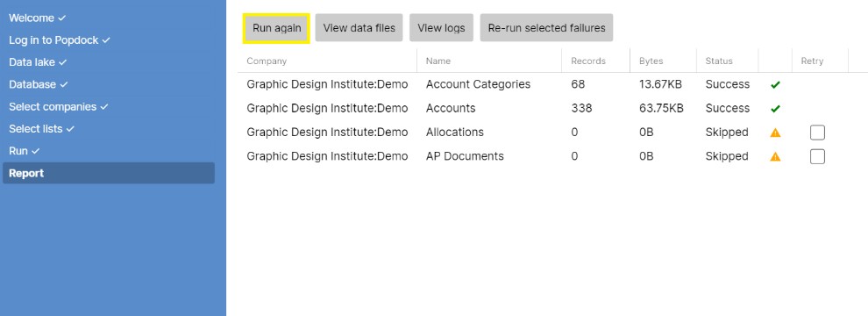868x316 pixels.
Task: Go to the Run step
Action: 25,151
